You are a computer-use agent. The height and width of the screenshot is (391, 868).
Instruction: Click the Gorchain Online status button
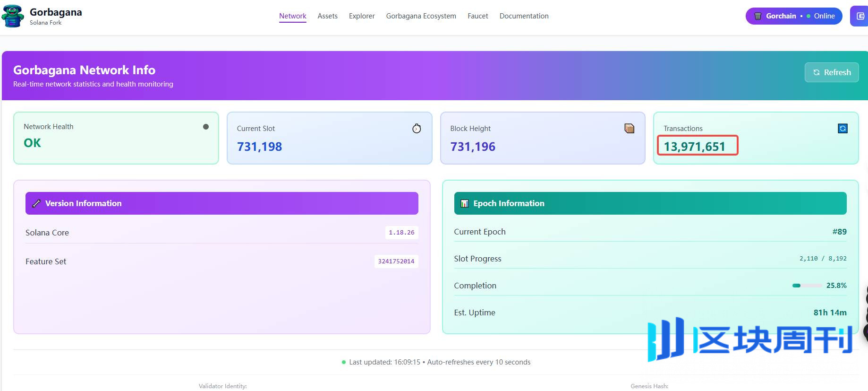point(794,16)
